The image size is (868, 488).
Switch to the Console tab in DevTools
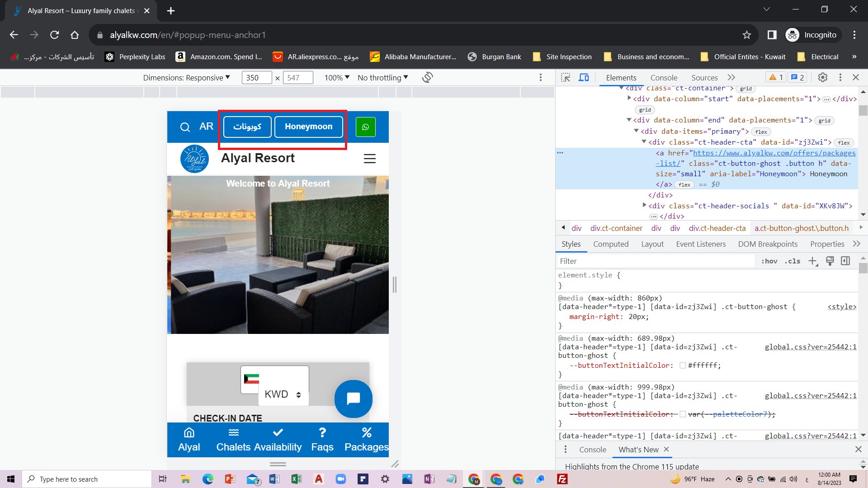(x=664, y=78)
